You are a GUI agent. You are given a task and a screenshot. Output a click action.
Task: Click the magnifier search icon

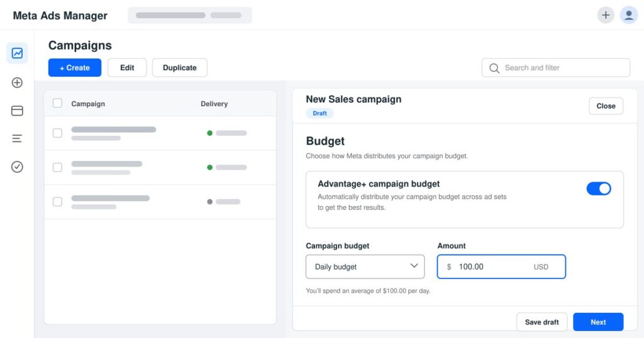[x=494, y=68]
